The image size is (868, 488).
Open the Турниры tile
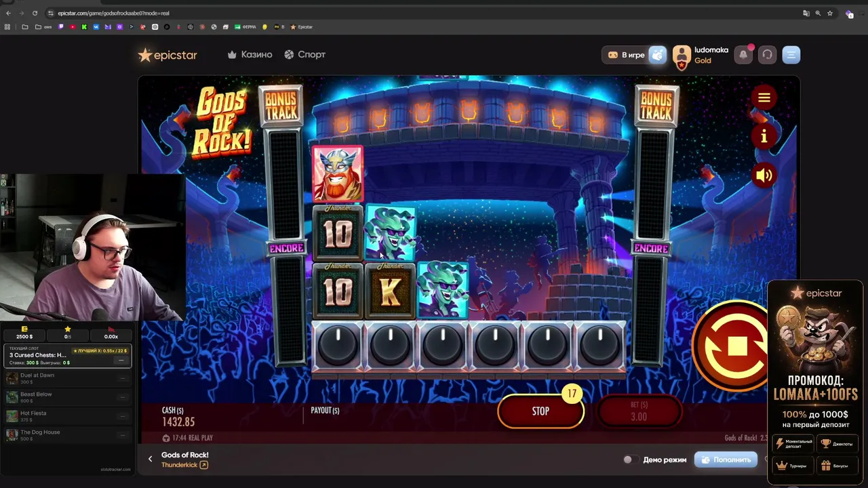pyautogui.click(x=793, y=466)
